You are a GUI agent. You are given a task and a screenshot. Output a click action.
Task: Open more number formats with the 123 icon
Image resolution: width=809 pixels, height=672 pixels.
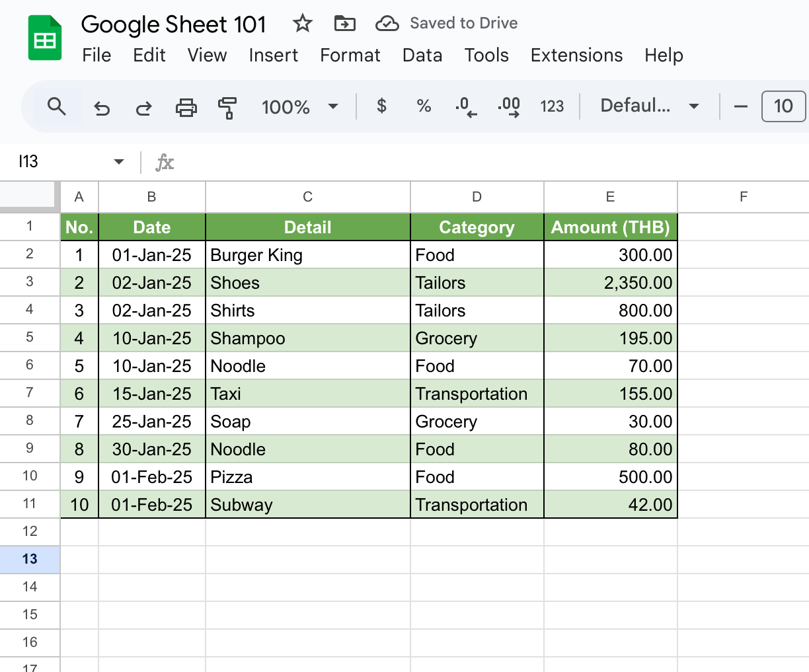coord(552,106)
